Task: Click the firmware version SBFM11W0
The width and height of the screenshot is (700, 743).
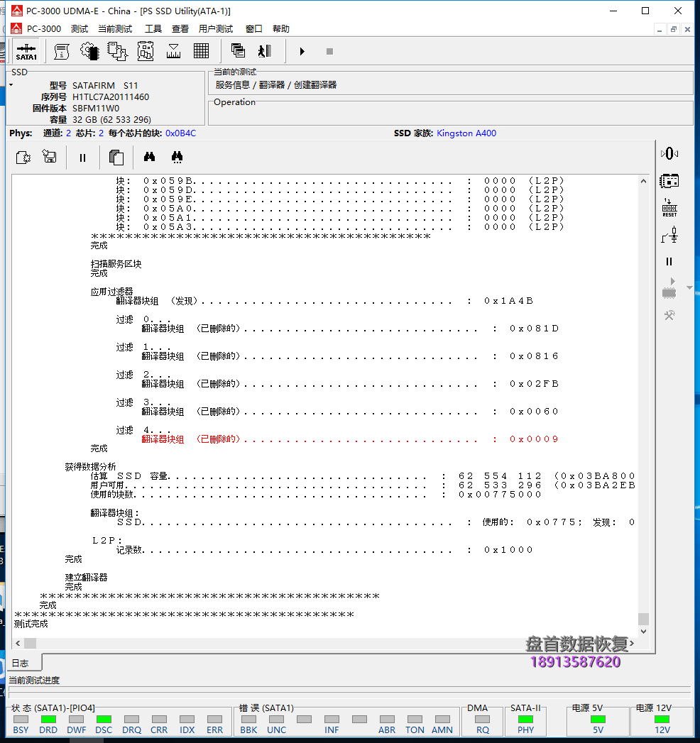Action: 96,108
